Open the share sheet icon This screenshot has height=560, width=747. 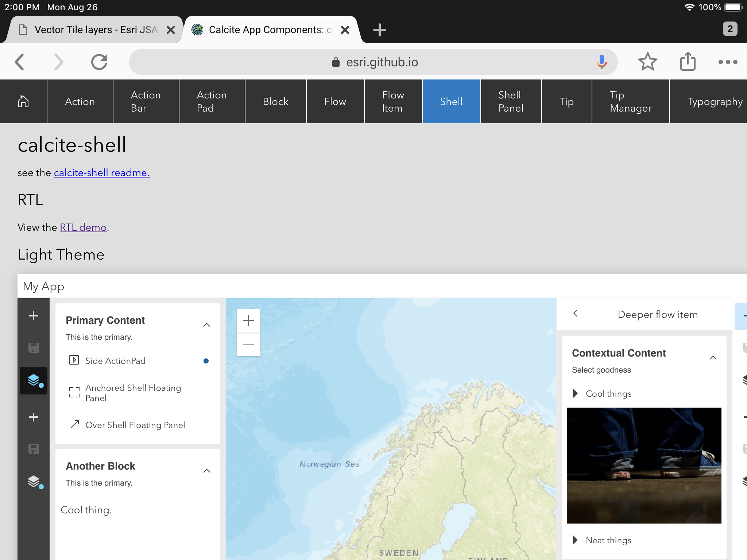point(688,61)
